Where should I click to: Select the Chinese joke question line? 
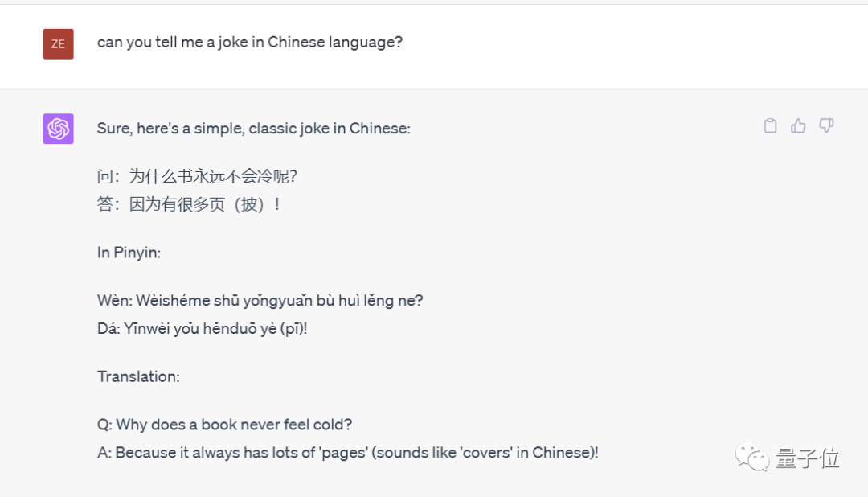(197, 175)
